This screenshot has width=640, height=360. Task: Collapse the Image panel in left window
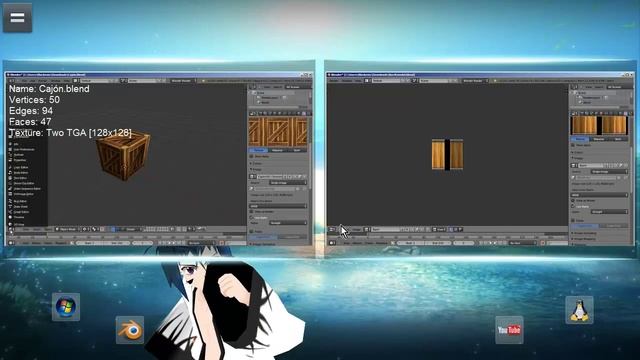[256, 169]
